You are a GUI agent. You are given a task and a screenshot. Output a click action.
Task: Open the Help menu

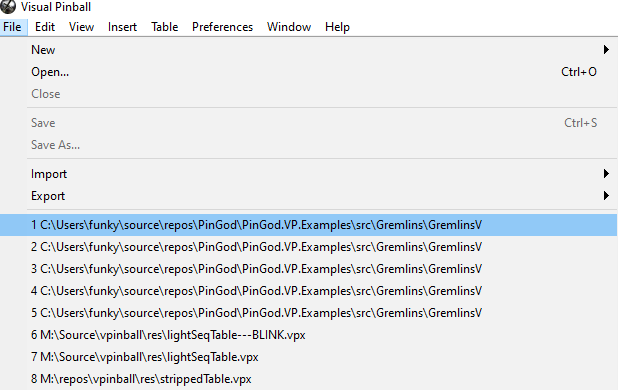pos(337,27)
